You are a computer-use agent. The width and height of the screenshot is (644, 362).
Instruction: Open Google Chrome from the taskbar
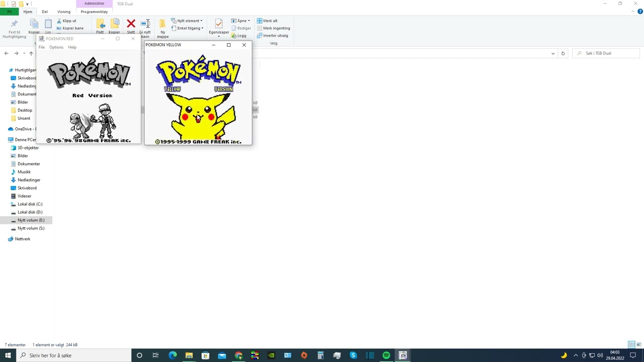(238, 355)
